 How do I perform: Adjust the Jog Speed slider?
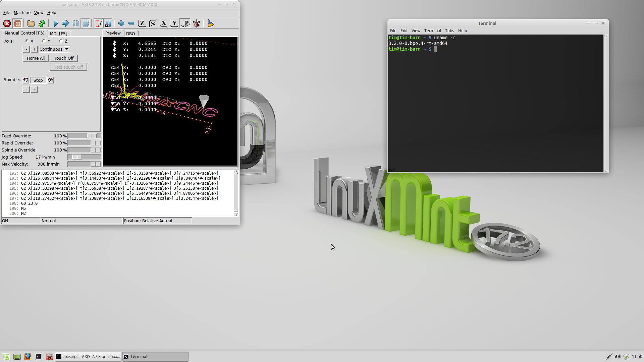click(x=84, y=157)
